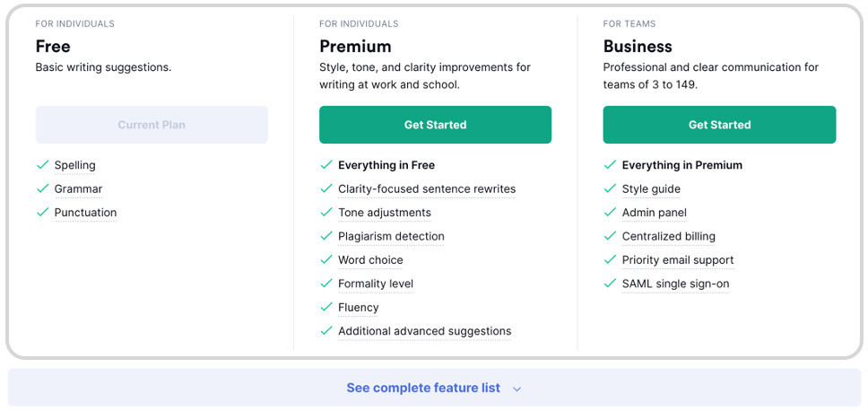Click the checkmark next to Tone adjustments

coord(326,212)
